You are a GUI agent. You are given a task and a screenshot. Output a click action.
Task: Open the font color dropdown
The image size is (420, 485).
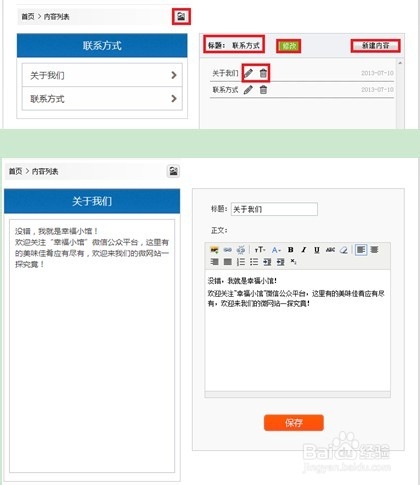click(x=276, y=250)
